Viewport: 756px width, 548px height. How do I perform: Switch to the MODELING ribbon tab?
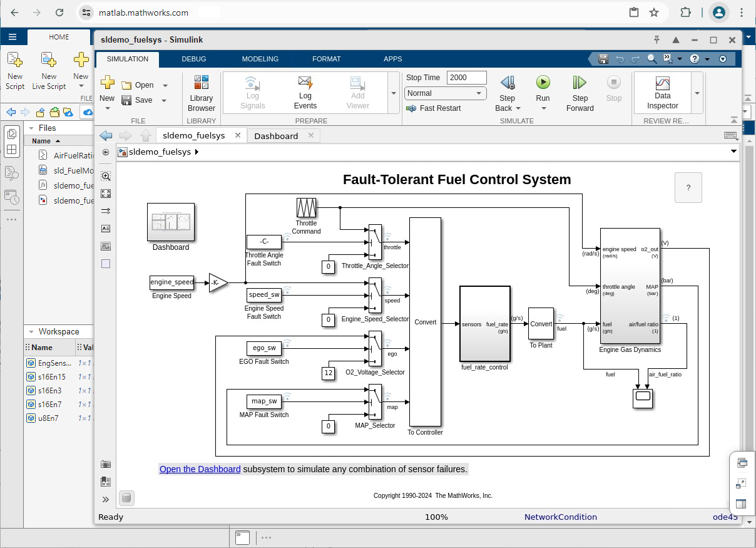pos(260,59)
